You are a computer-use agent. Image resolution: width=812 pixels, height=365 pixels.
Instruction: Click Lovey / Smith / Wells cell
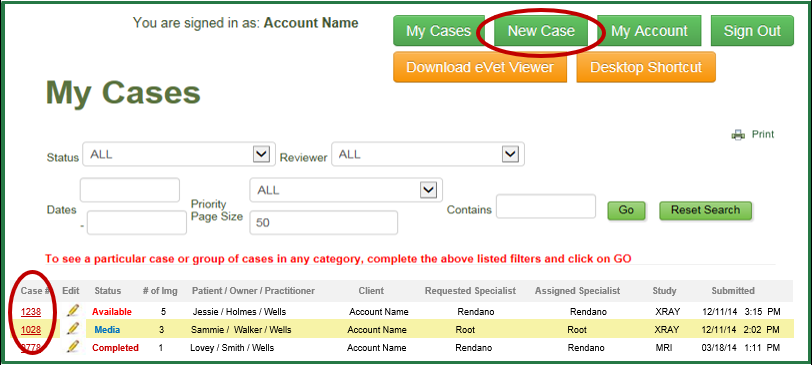click(x=232, y=348)
